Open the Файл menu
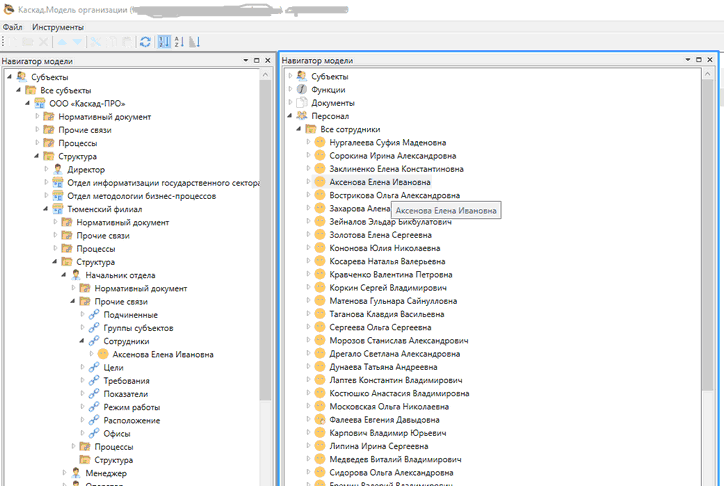 click(x=12, y=27)
